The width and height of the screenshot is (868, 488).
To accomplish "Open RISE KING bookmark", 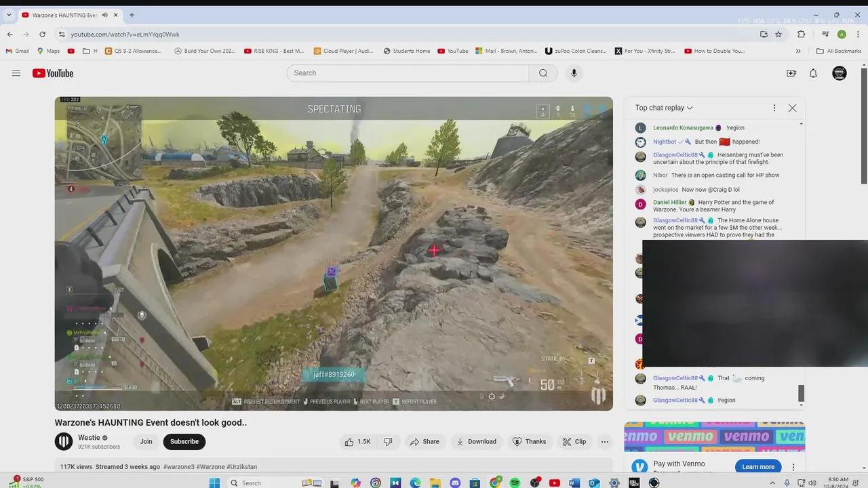I will [x=274, y=51].
